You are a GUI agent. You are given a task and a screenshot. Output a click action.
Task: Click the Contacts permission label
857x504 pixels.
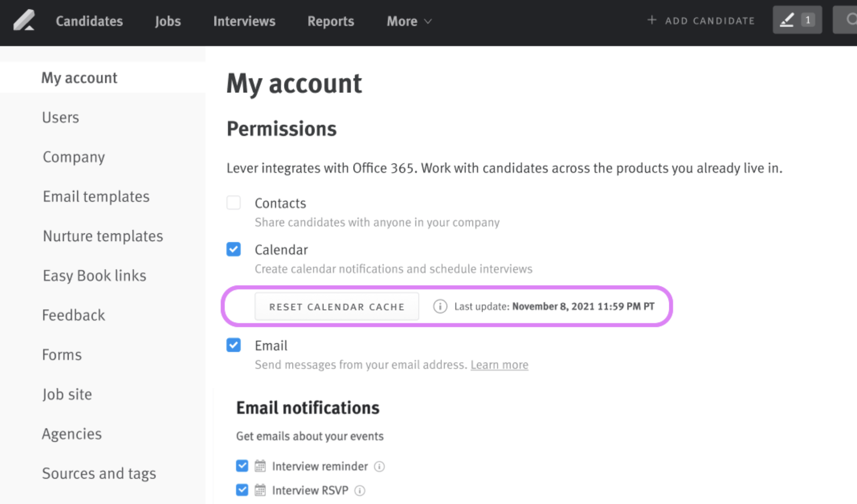[x=280, y=203]
